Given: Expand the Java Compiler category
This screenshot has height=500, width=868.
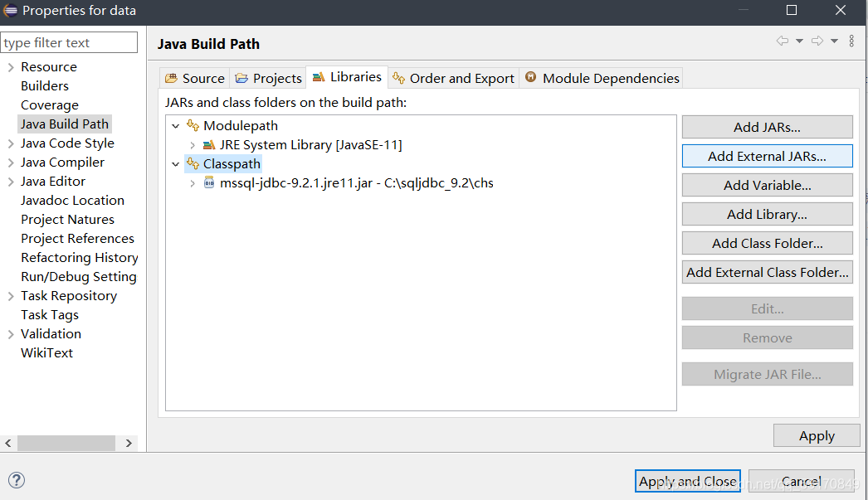Looking at the screenshot, I should (x=11, y=163).
